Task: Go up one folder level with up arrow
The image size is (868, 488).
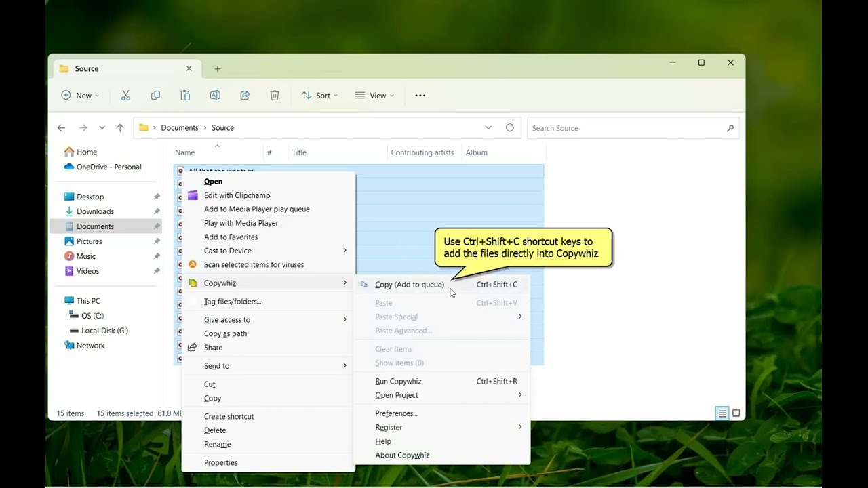Action: pos(120,127)
